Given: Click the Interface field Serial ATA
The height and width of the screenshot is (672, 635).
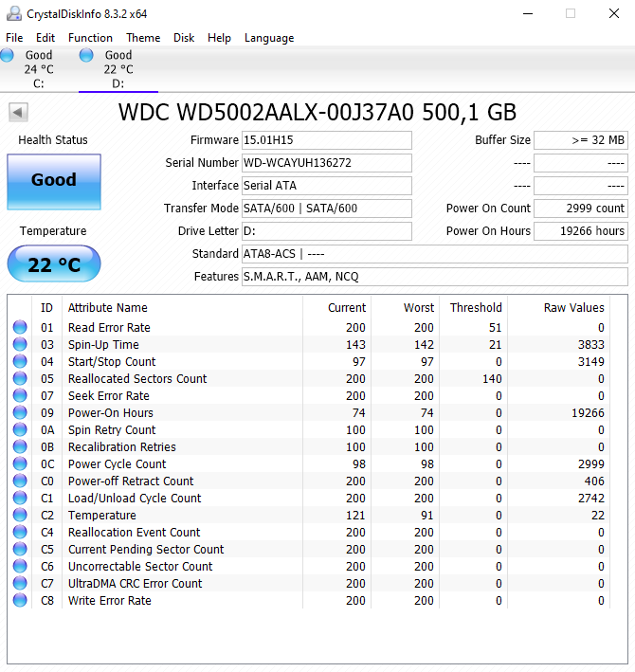Looking at the screenshot, I should (326, 186).
